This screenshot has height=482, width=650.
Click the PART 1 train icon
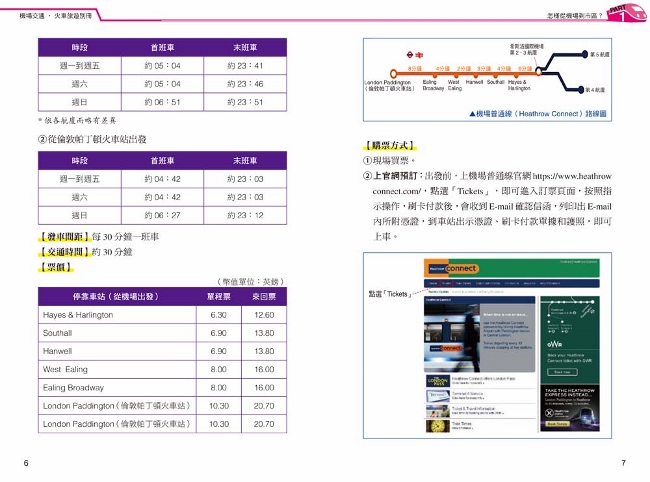(627, 12)
